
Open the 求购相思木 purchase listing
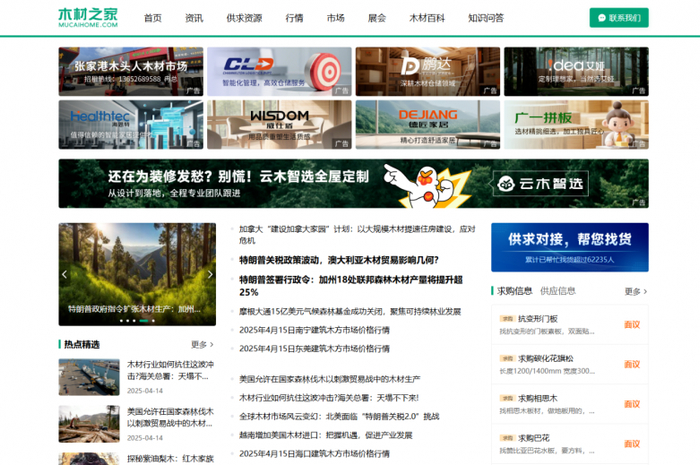(570, 404)
